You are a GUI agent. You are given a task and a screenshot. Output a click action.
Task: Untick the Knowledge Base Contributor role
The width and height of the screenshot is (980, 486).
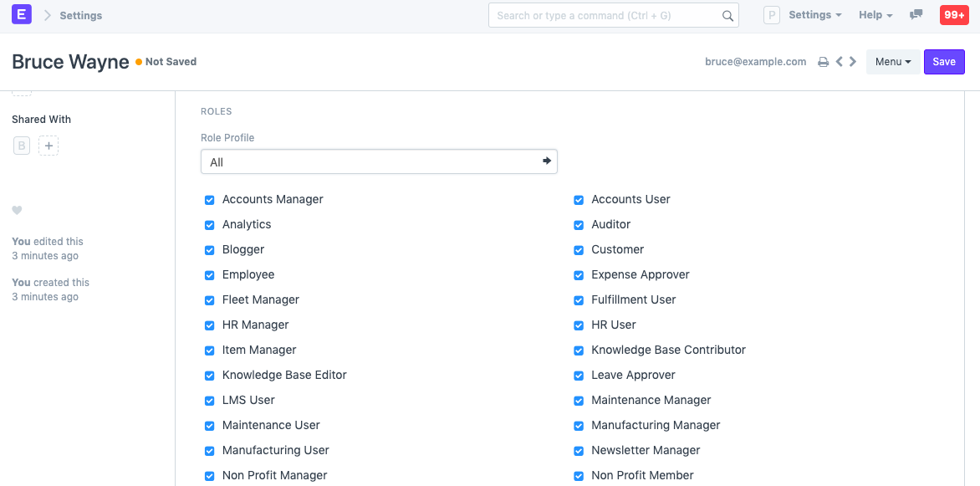[x=579, y=350]
